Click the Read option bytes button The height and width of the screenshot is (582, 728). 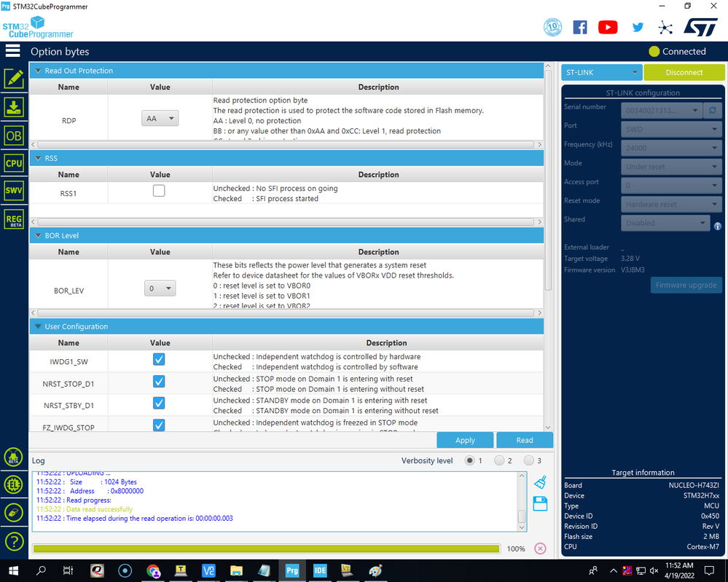point(525,440)
